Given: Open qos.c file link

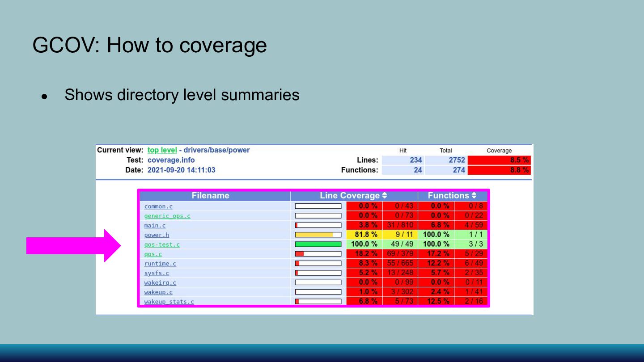Looking at the screenshot, I should click(x=153, y=254).
